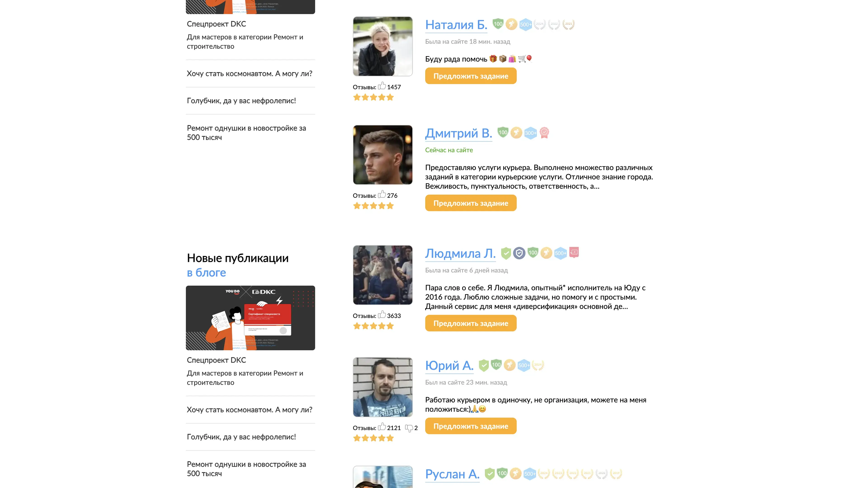
Task: Click the dark shield badge of Людмила Л.
Action: [x=519, y=253]
